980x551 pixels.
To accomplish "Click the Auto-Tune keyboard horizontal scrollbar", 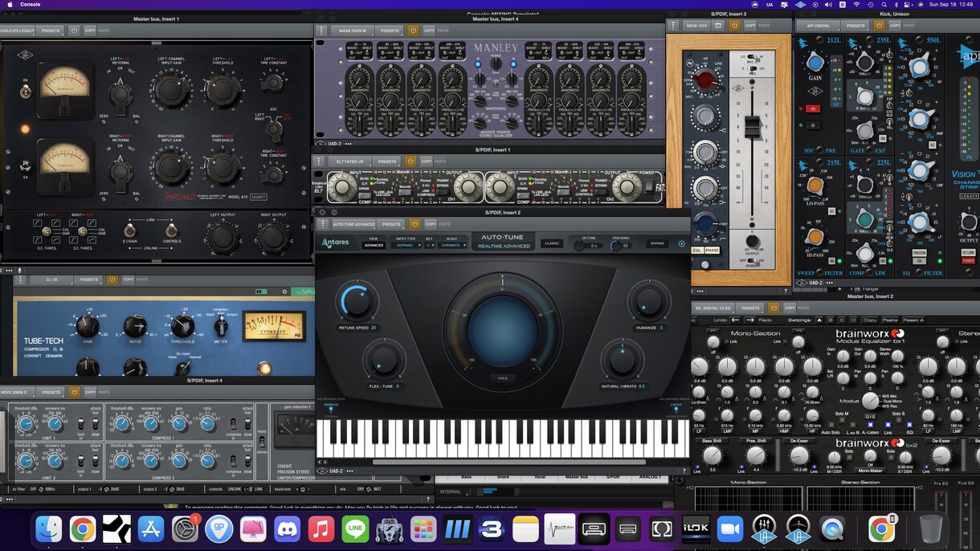I will coord(508,462).
